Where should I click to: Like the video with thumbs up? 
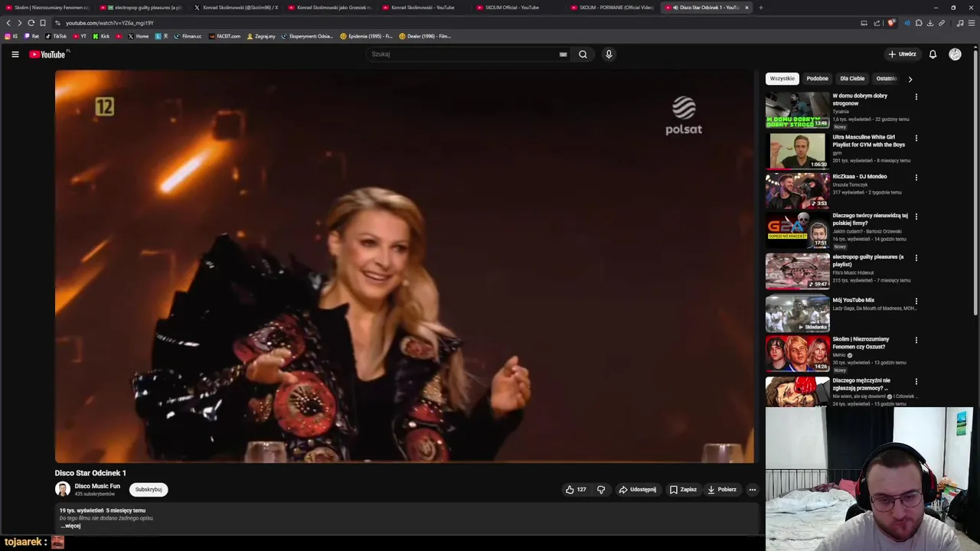[x=576, y=490]
